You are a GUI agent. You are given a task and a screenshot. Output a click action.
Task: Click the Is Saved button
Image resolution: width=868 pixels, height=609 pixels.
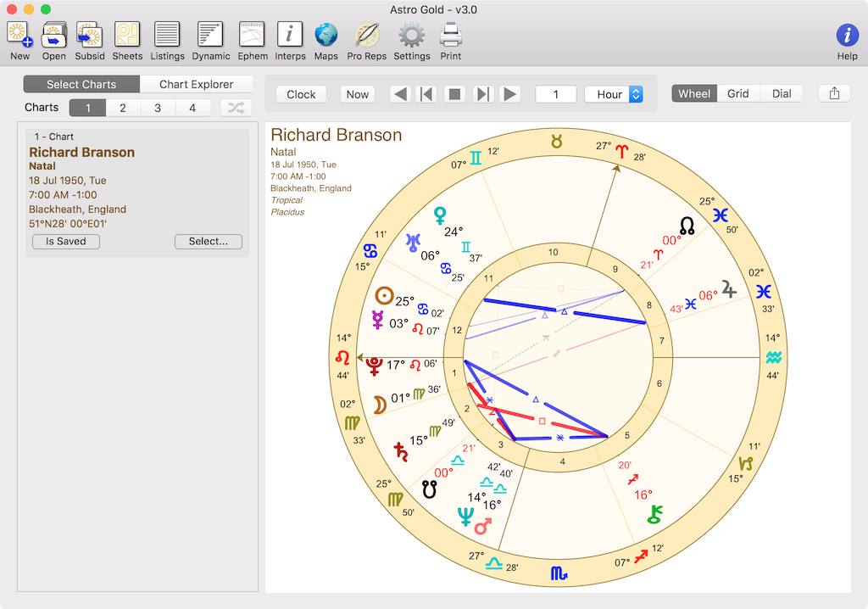click(x=66, y=241)
